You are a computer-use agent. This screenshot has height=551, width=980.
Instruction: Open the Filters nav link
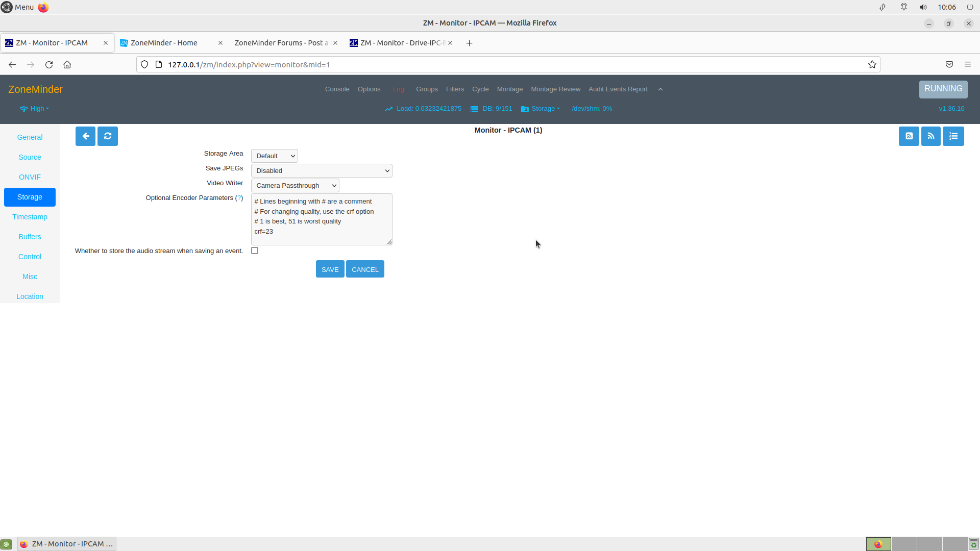(455, 89)
